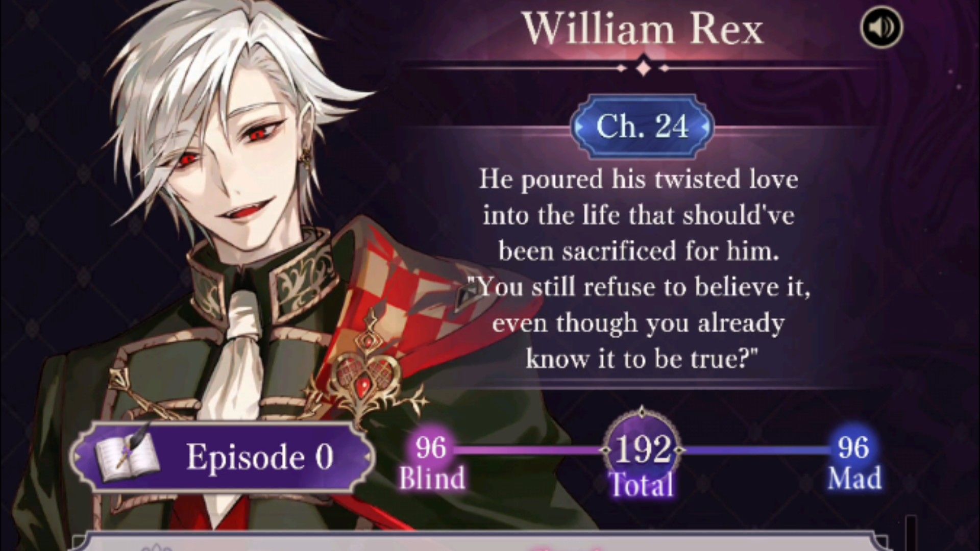Select the purple 96 Blind node

pos(431,447)
